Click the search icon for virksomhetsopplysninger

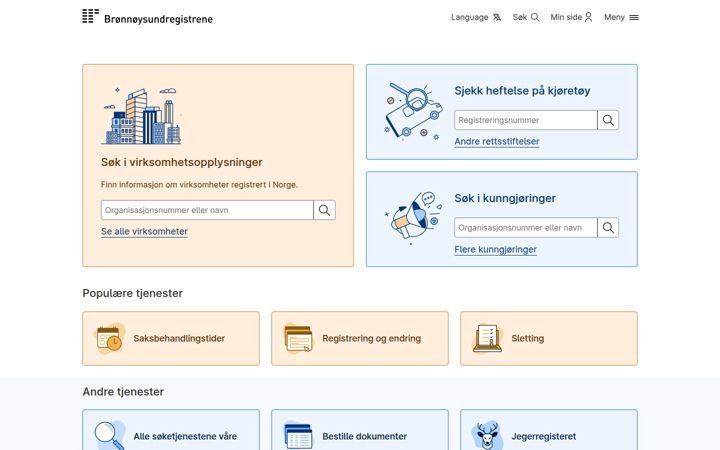[x=324, y=210]
